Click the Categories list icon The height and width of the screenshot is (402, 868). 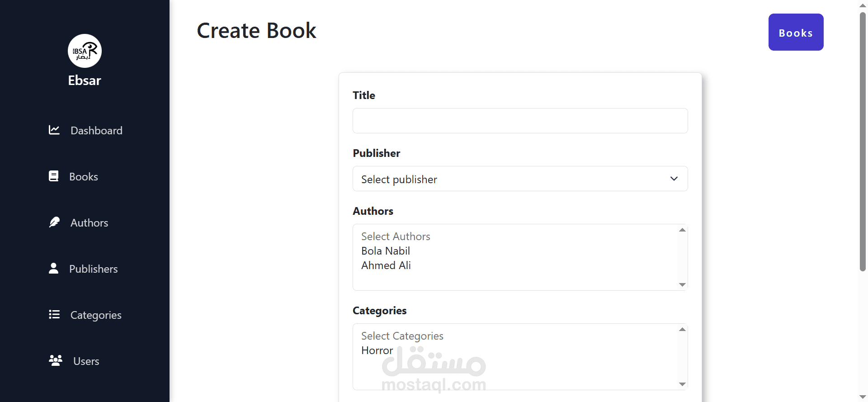[x=54, y=315]
